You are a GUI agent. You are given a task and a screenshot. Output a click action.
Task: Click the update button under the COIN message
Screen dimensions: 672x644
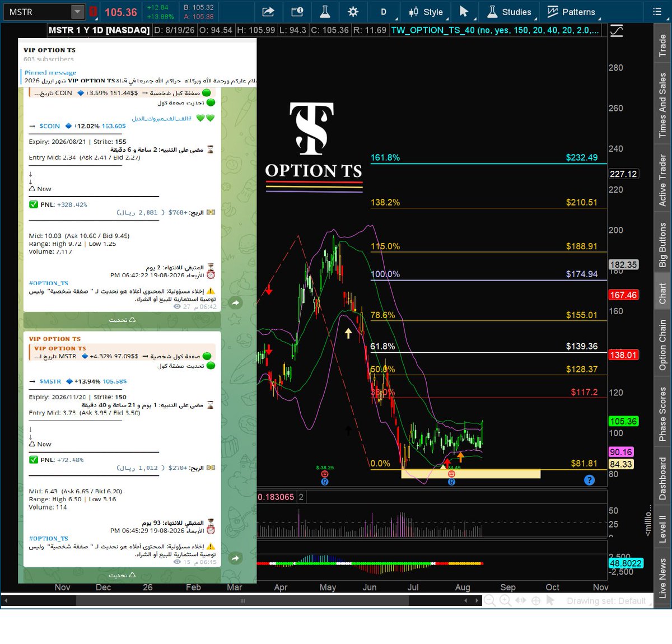pyautogui.click(x=122, y=320)
